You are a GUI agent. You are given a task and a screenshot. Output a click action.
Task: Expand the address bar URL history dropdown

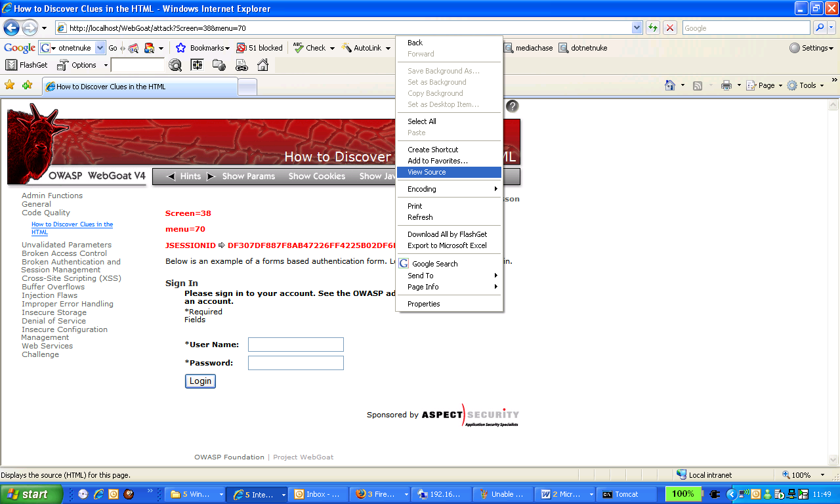637,28
